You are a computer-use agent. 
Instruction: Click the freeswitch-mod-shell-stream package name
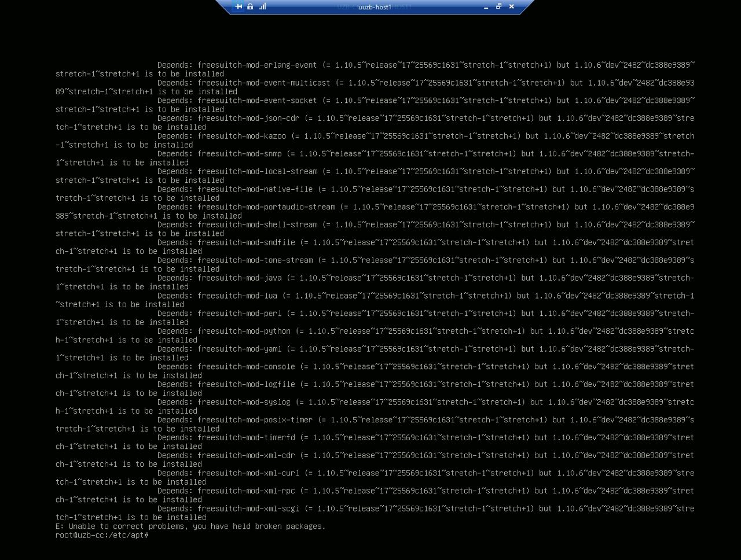coord(257,224)
